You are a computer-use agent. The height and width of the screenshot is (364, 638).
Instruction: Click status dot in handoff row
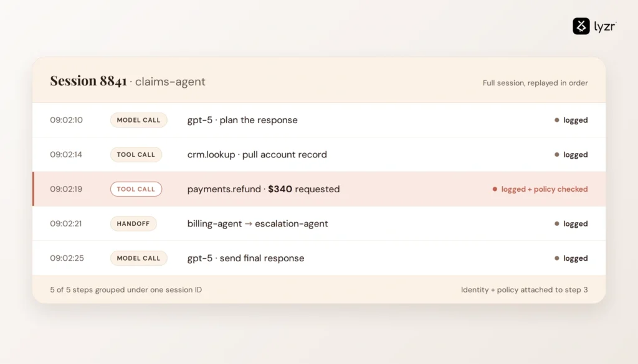(x=556, y=223)
